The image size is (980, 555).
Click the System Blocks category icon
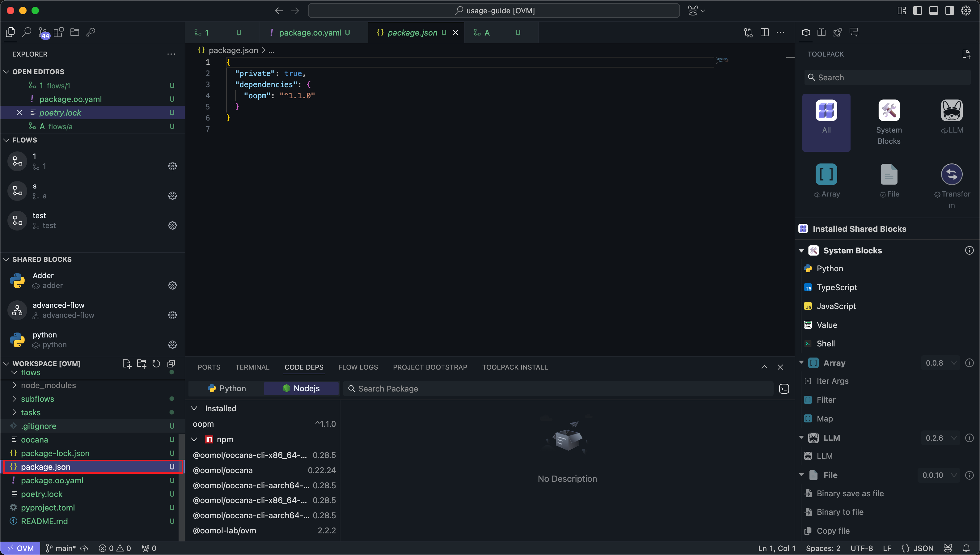(x=889, y=110)
